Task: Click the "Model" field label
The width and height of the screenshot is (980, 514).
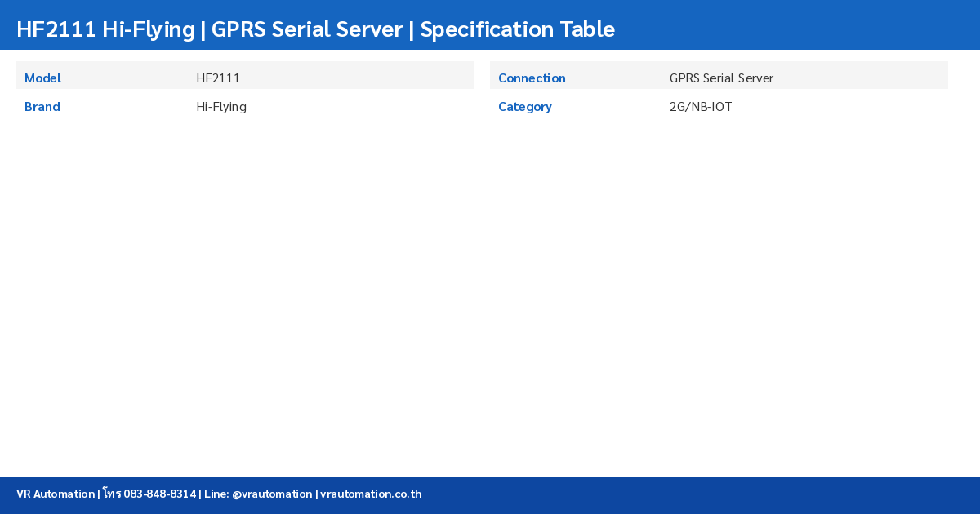Action: coord(42,78)
